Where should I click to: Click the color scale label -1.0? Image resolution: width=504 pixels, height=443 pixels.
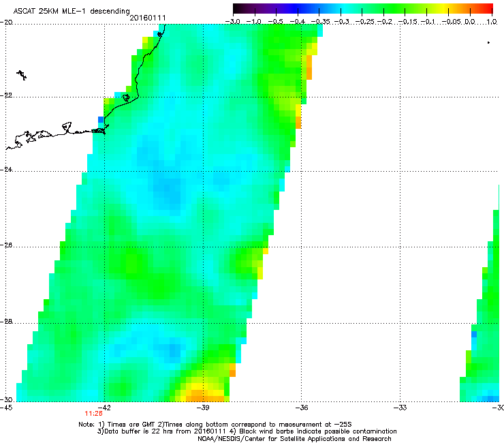coord(254,22)
